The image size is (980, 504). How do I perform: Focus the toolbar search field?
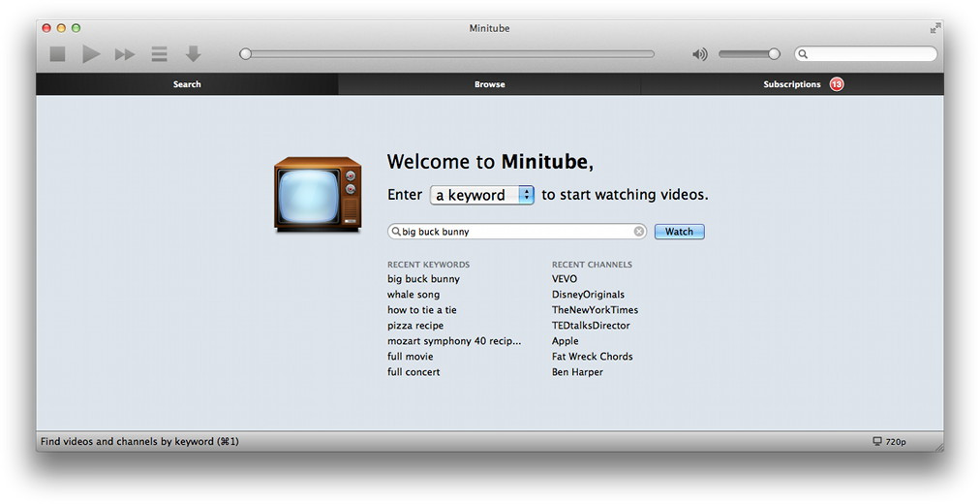tap(866, 54)
